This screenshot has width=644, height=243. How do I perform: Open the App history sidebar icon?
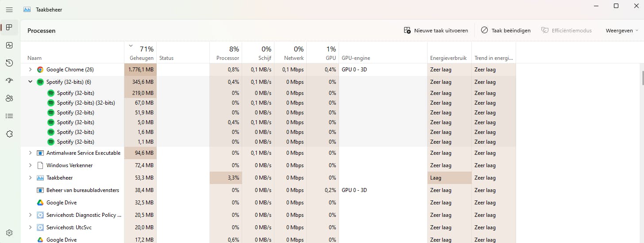pyautogui.click(x=9, y=63)
